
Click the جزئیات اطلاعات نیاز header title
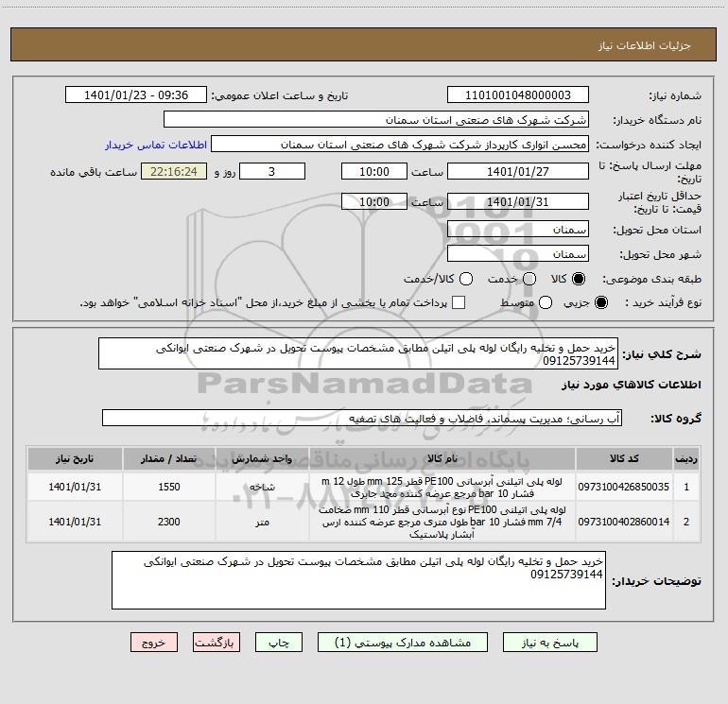click(x=645, y=45)
